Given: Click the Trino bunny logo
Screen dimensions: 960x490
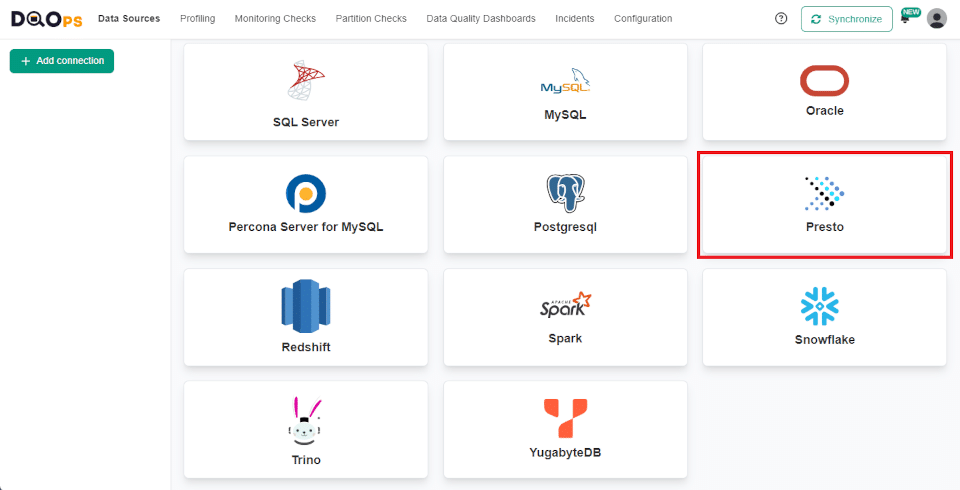Looking at the screenshot, I should pos(306,420).
